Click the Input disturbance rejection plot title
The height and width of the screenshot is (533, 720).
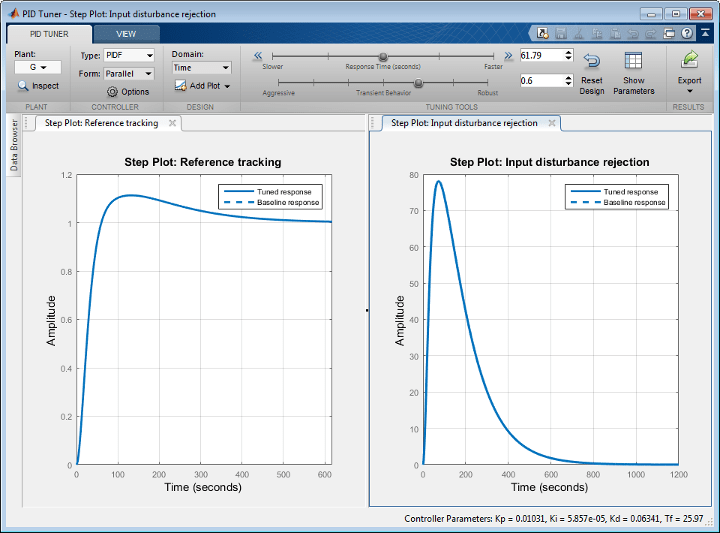550,162
